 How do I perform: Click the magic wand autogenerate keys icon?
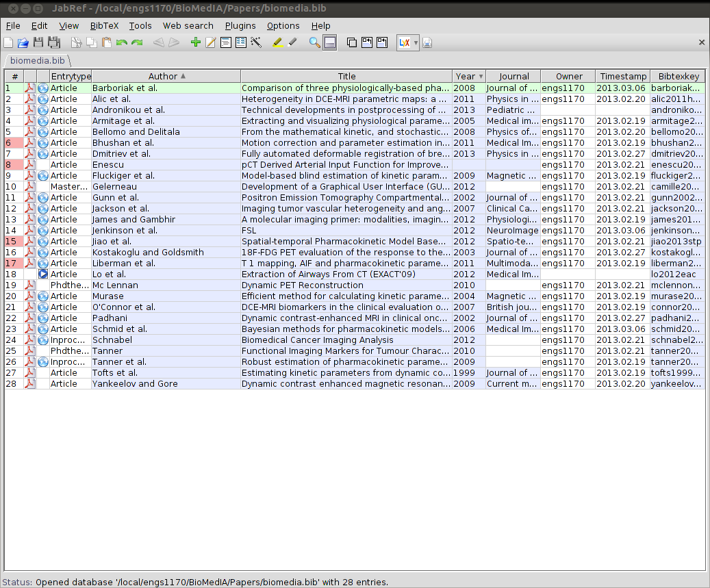pos(256,42)
